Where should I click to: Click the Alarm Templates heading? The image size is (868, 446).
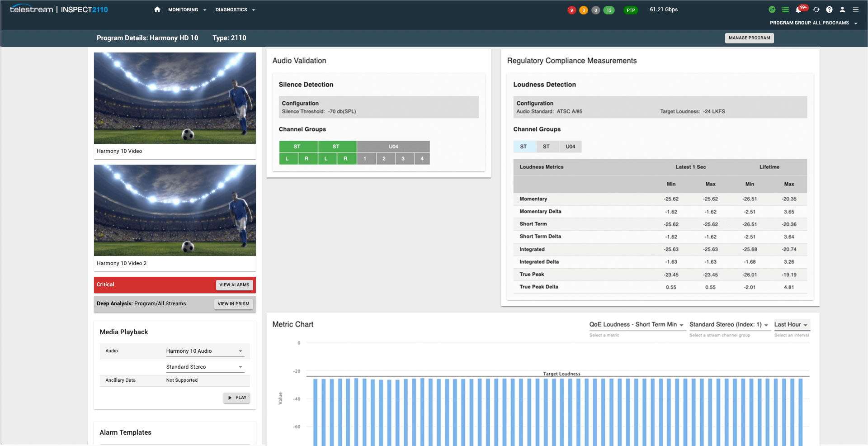click(126, 432)
